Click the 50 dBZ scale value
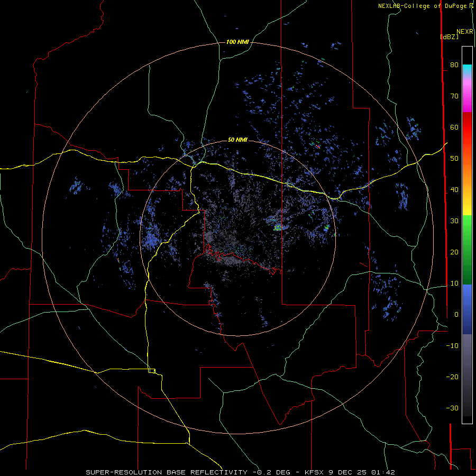The width and height of the screenshot is (476, 476). [x=454, y=159]
